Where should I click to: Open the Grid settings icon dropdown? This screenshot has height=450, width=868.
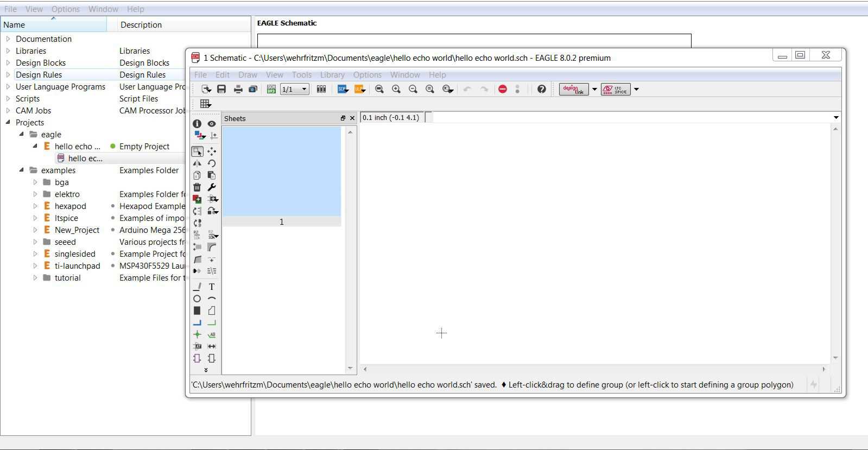click(205, 104)
